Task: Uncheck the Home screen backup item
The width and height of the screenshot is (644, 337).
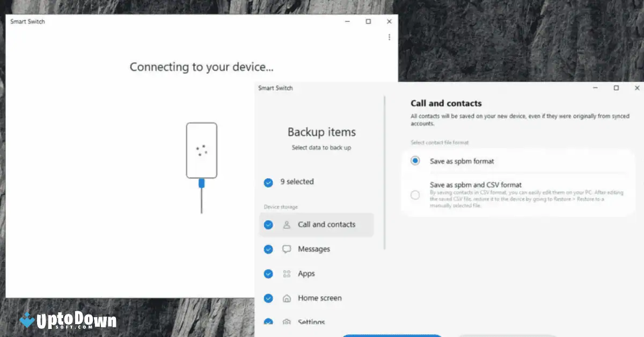Action: (x=268, y=298)
